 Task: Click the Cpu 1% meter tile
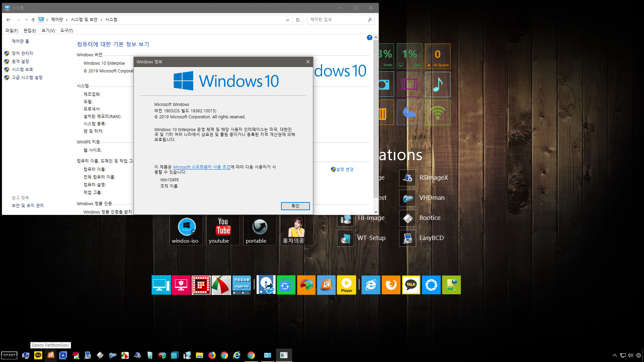(409, 56)
